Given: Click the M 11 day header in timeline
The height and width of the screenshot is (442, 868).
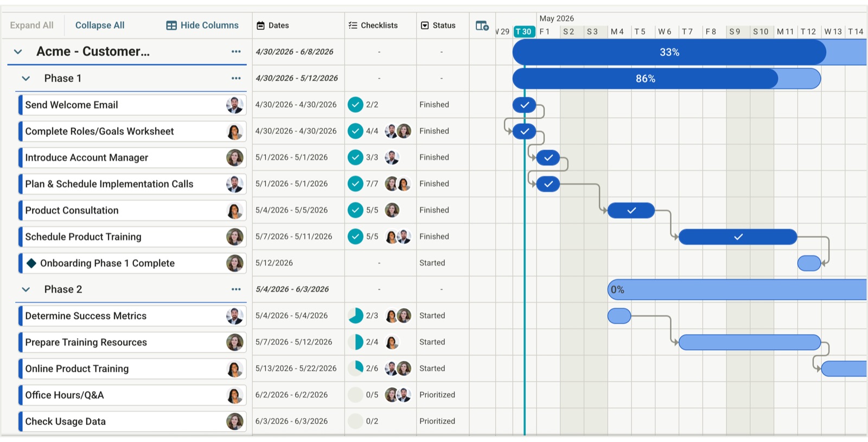Looking at the screenshot, I should click(x=786, y=31).
